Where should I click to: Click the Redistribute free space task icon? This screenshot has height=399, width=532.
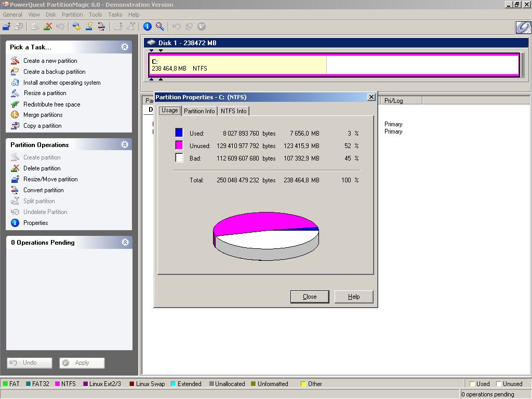point(15,104)
